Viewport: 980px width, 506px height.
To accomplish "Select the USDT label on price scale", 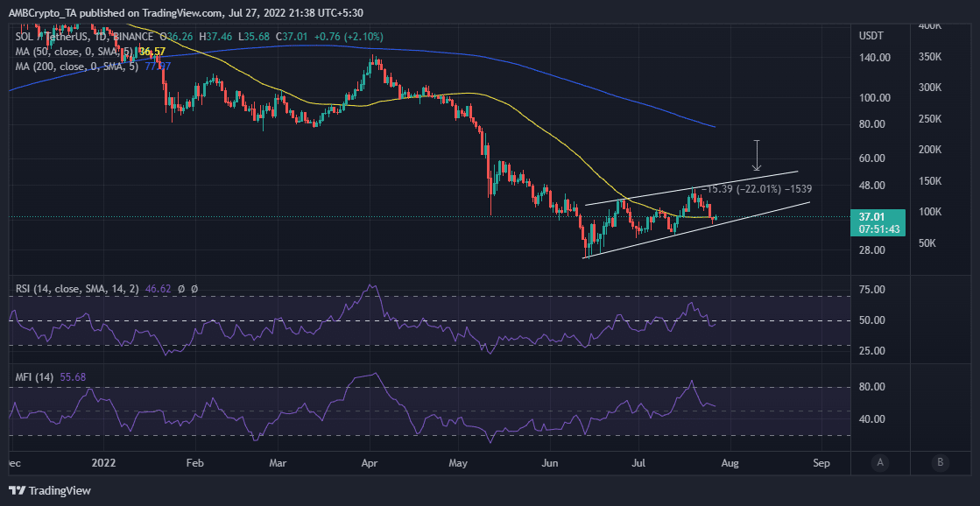I will click(870, 35).
